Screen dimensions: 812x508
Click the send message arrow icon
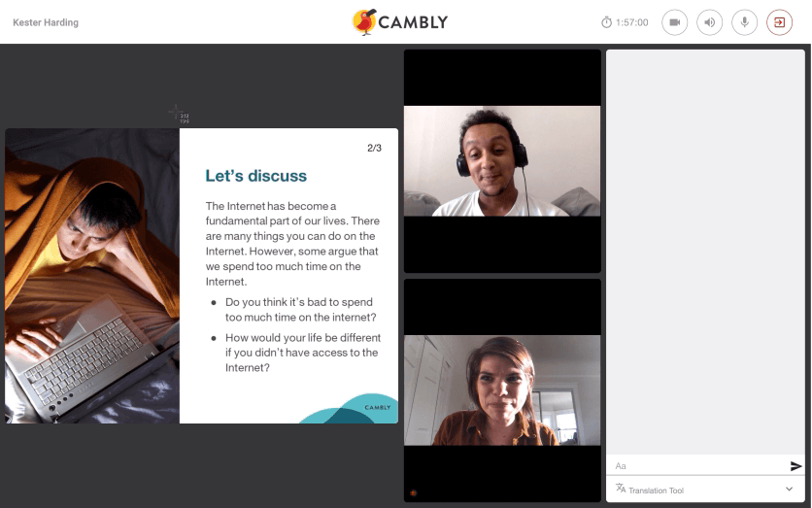[795, 466]
